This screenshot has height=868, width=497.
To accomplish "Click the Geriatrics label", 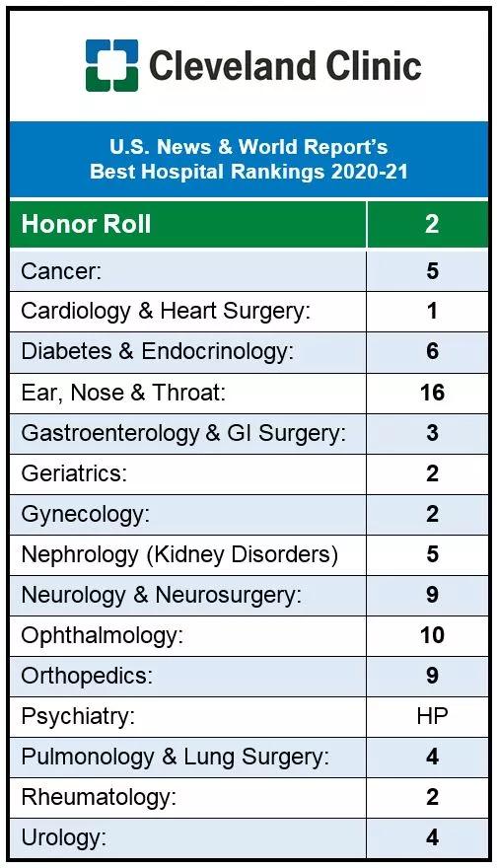I will pyautogui.click(x=74, y=473).
